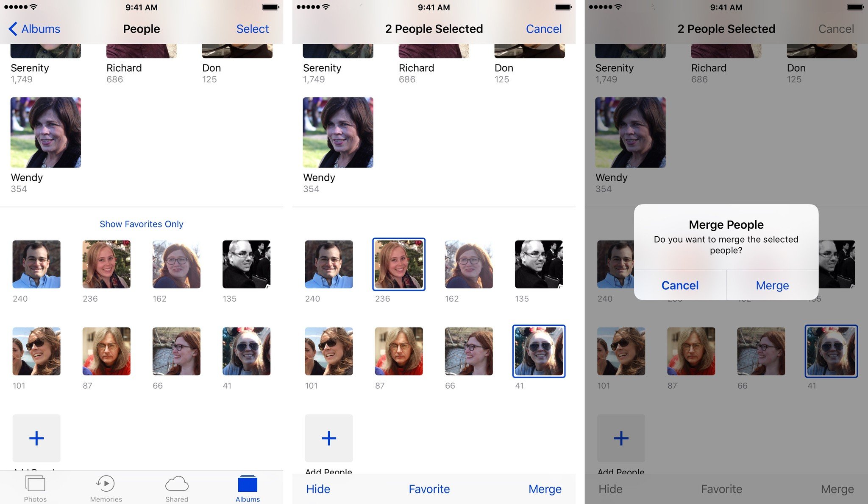This screenshot has height=504, width=868.
Task: Tap the Add People plus icon
Action: pos(36,438)
